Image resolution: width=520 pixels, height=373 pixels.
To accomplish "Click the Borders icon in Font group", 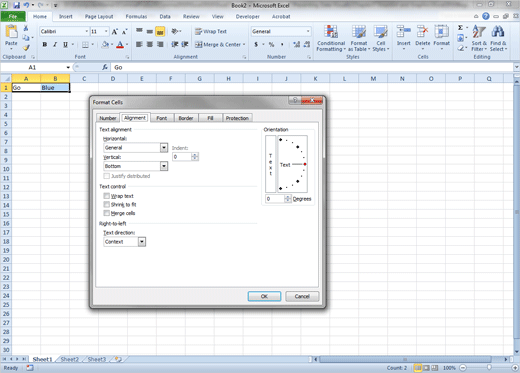I will coord(85,44).
